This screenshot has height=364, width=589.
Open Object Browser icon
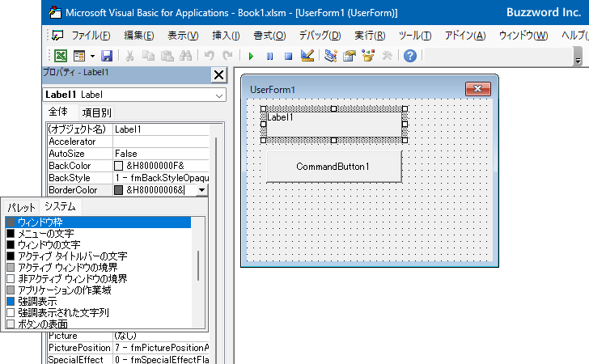click(x=368, y=56)
